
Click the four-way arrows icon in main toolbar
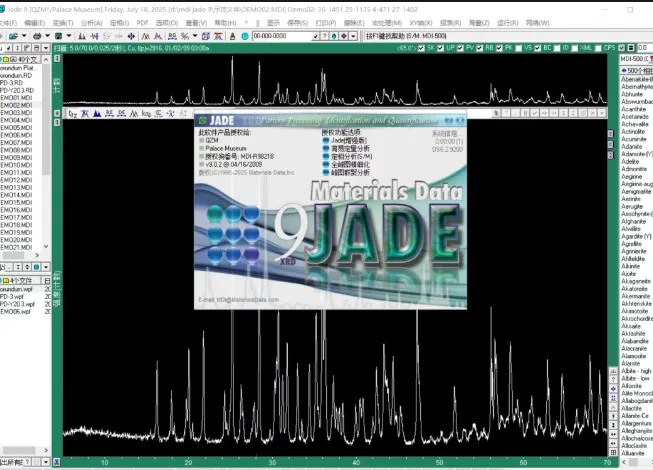coord(131,36)
